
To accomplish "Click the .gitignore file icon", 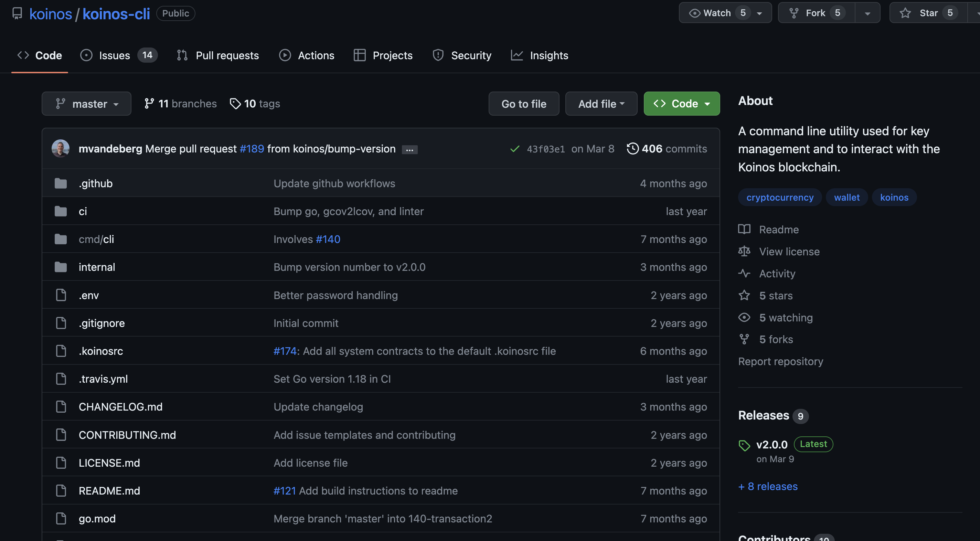I will (x=61, y=323).
